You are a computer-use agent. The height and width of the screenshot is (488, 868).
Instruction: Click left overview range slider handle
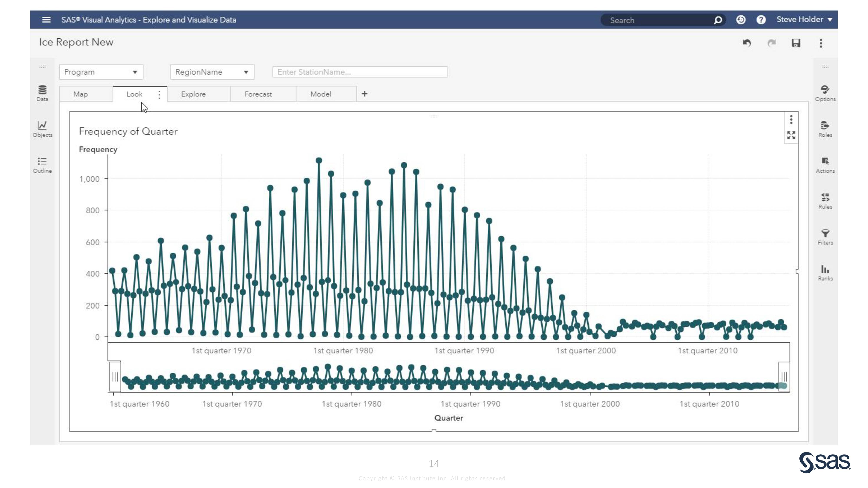coord(115,377)
